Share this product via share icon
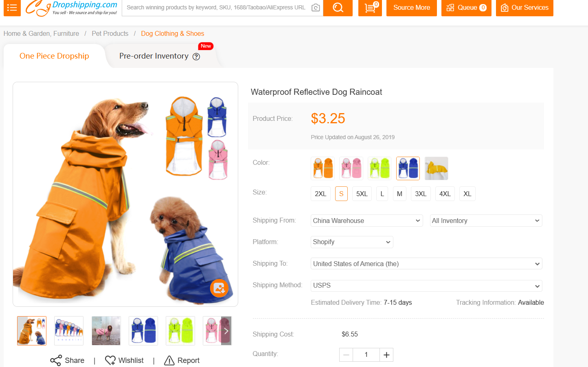The height and width of the screenshot is (367, 588). click(x=56, y=360)
